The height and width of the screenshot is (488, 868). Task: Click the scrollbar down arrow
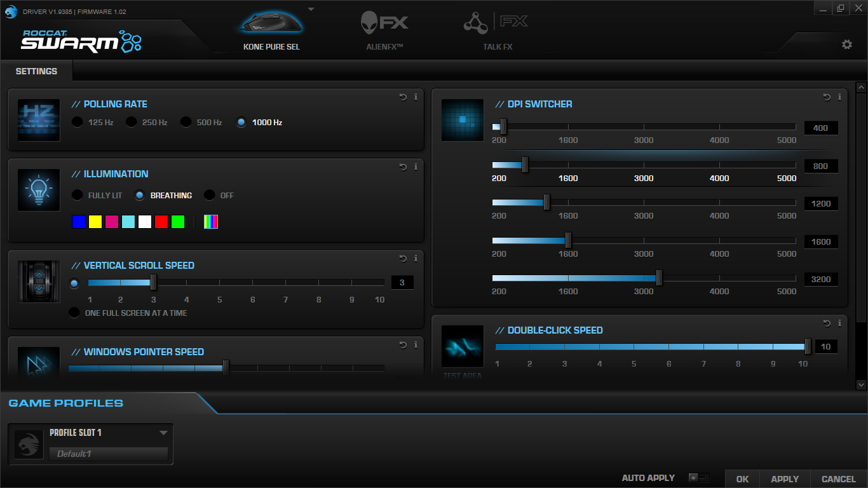coord(862,384)
